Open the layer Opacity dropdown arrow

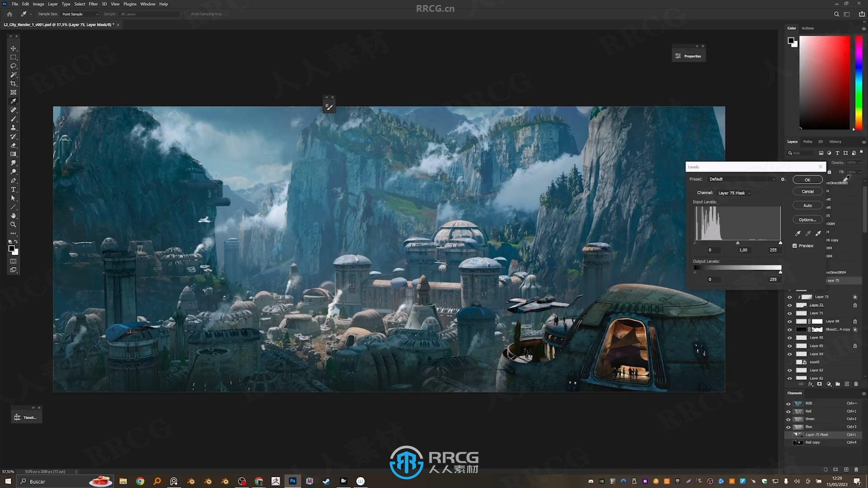coord(860,163)
